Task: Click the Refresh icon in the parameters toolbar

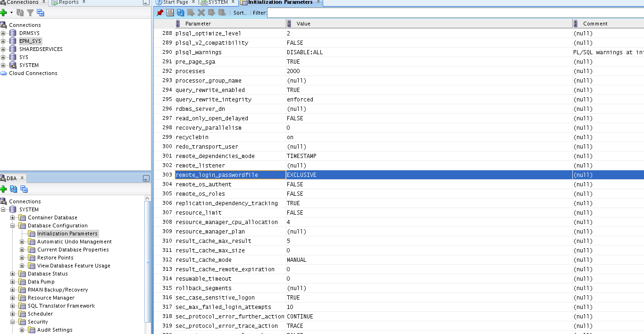Action: click(x=180, y=13)
